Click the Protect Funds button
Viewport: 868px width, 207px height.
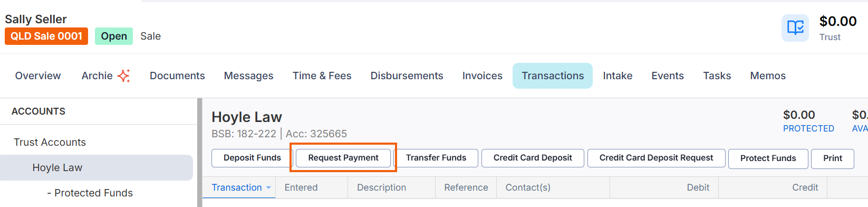tap(768, 158)
